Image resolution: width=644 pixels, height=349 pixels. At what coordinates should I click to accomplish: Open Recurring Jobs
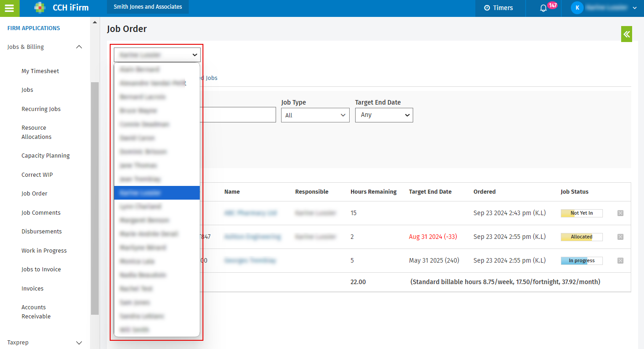[x=41, y=109]
